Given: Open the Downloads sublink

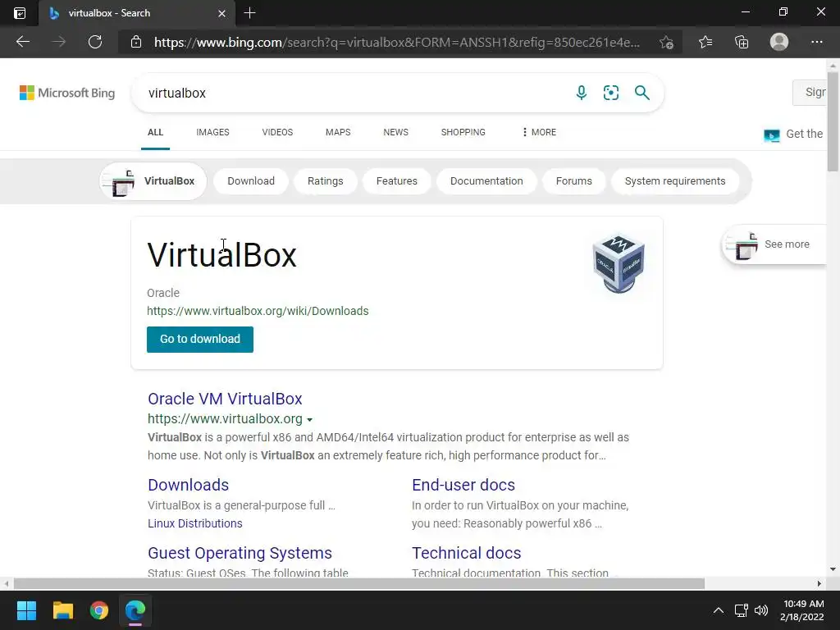Looking at the screenshot, I should click(188, 485).
